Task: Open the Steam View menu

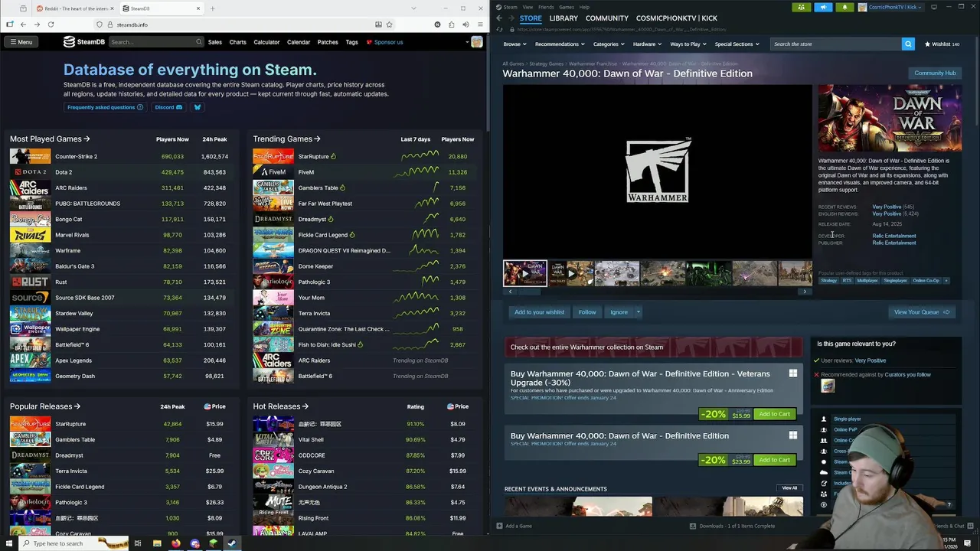Action: [528, 7]
